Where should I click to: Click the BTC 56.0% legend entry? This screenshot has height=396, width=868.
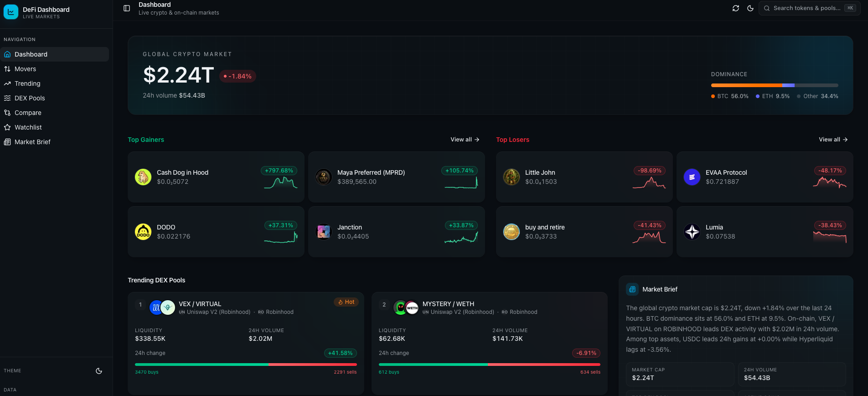[730, 96]
